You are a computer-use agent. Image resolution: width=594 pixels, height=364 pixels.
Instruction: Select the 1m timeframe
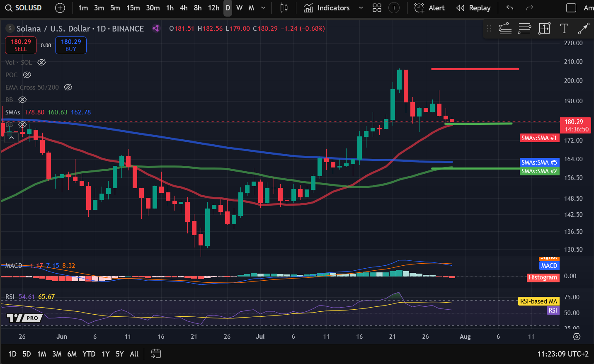[83, 8]
